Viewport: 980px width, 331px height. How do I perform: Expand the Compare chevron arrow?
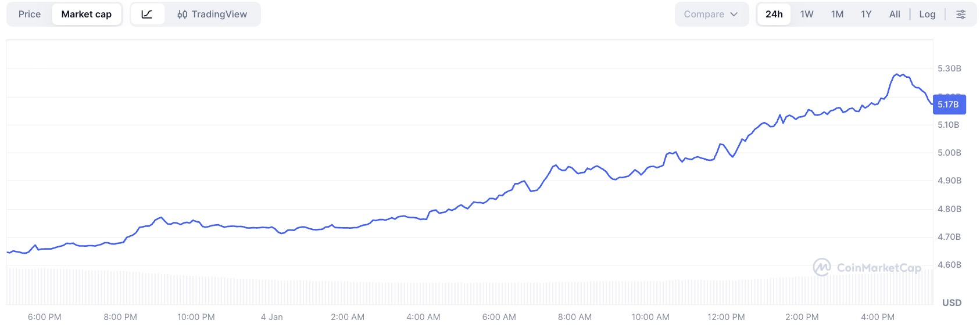(734, 15)
